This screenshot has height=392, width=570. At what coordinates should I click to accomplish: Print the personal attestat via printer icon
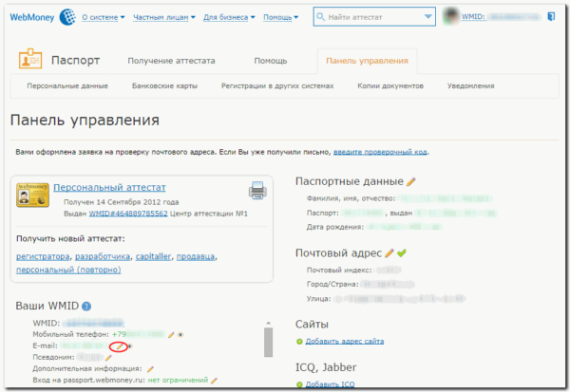[257, 190]
